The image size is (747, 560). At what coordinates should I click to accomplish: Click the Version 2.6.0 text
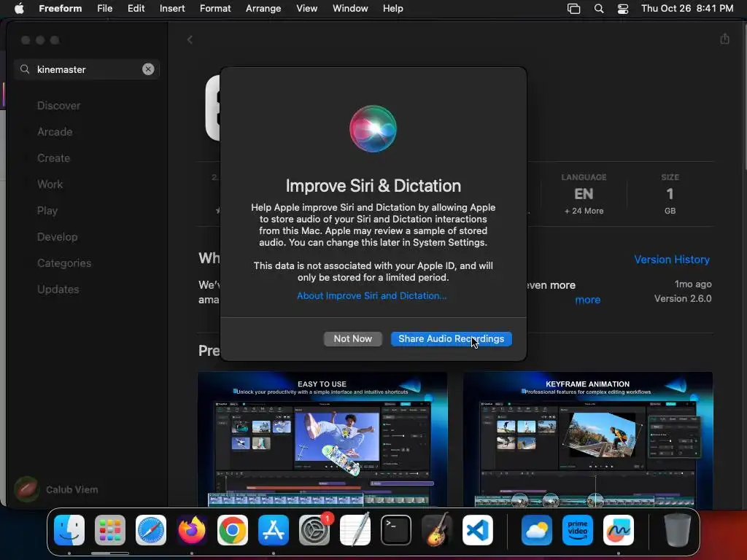(683, 298)
